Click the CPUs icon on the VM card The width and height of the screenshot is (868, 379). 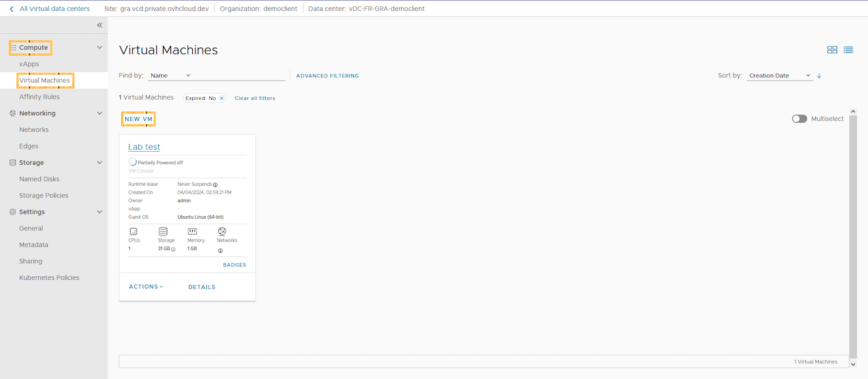tap(133, 230)
